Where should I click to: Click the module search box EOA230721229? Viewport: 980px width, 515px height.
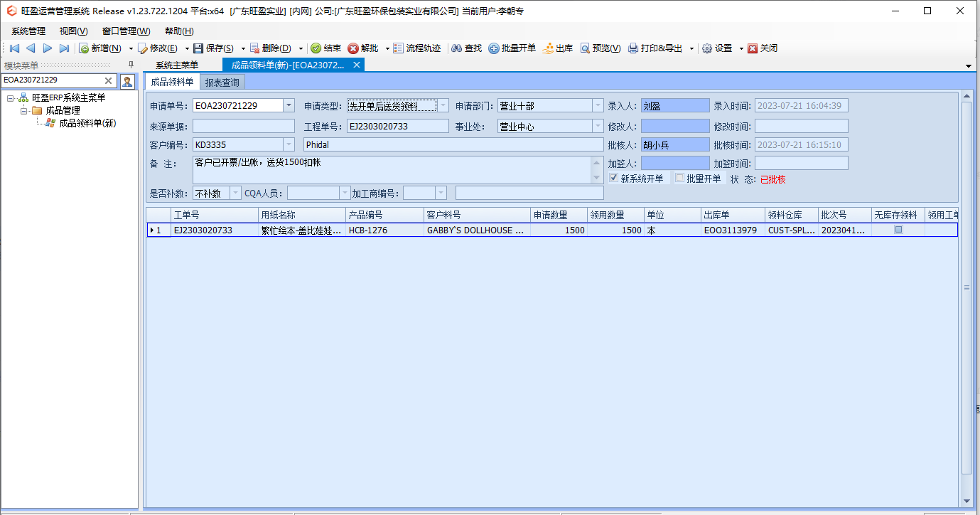[52, 80]
